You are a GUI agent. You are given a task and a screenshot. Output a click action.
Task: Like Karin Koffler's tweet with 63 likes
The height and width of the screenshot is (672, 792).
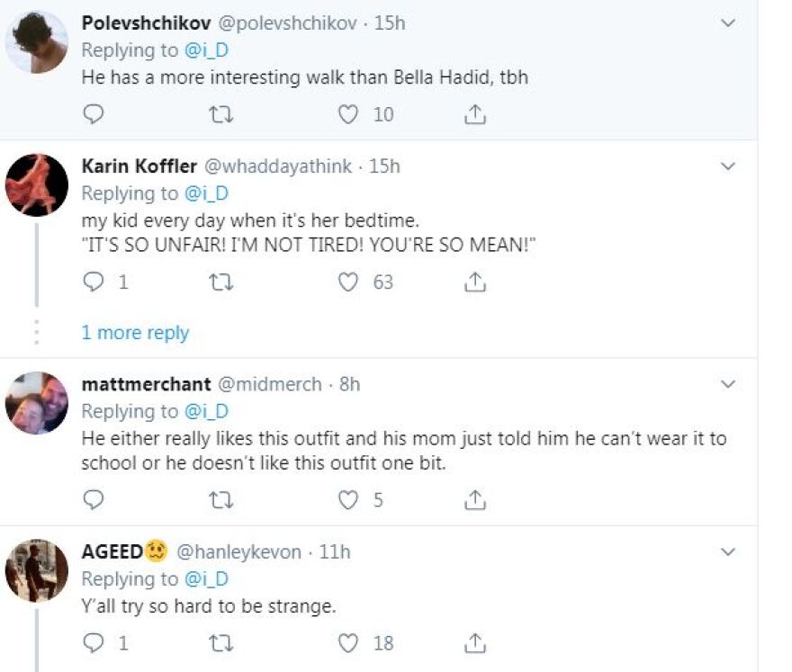coord(348,282)
